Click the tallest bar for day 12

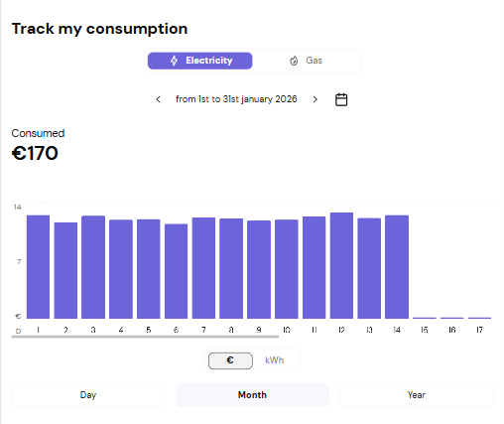pyautogui.click(x=341, y=265)
